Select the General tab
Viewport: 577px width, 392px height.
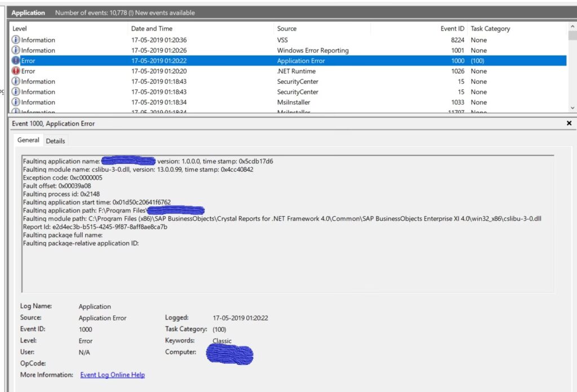pos(28,140)
